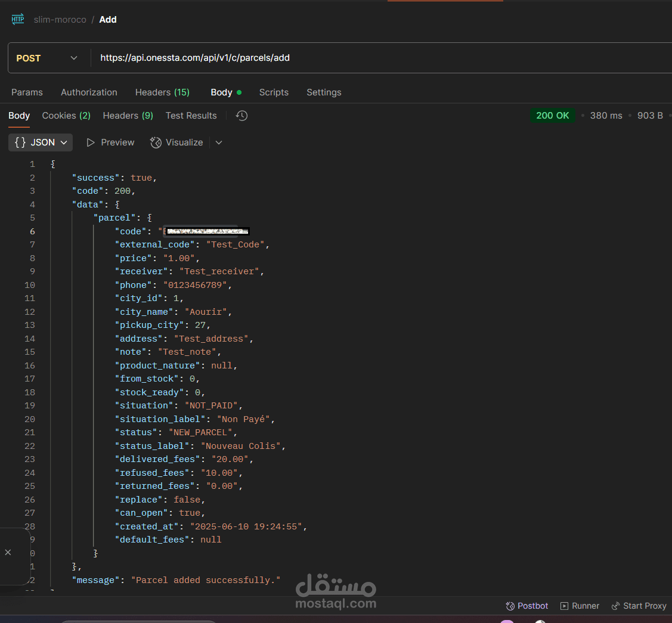Open the request Settings tab
The image size is (672, 623).
(x=324, y=92)
